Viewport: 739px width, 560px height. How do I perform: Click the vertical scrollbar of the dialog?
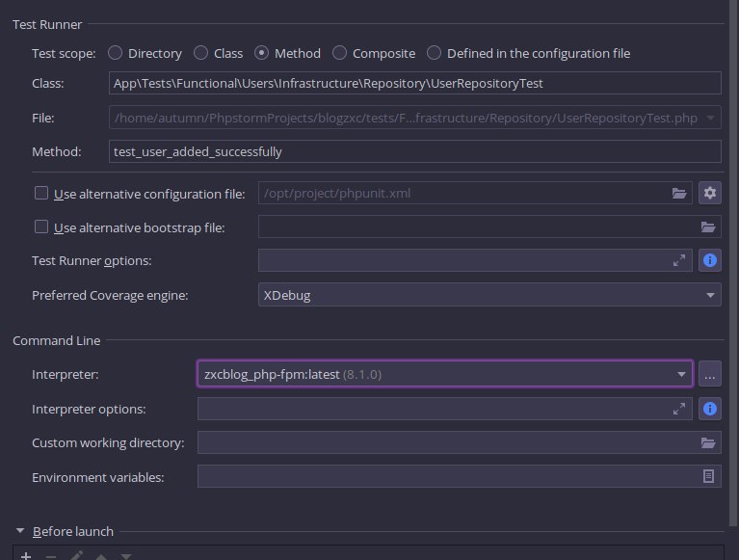click(734, 264)
